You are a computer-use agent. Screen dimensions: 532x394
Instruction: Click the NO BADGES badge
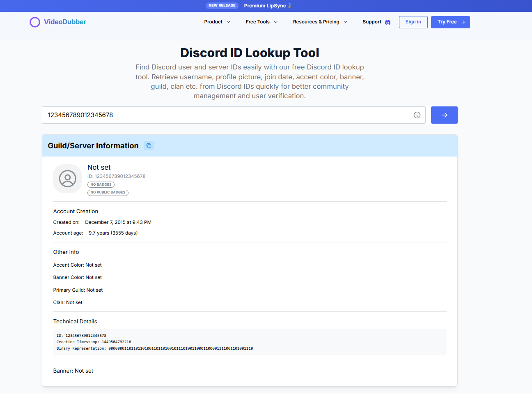pos(101,184)
